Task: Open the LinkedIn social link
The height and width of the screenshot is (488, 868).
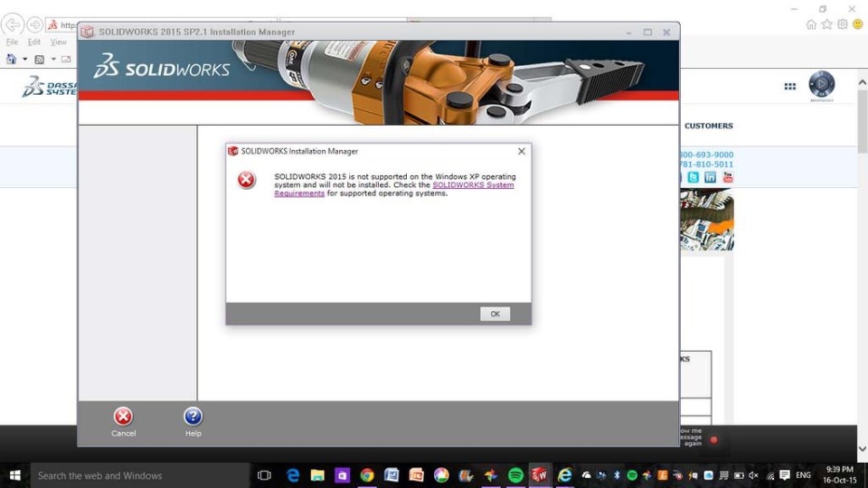Action: pos(711,177)
